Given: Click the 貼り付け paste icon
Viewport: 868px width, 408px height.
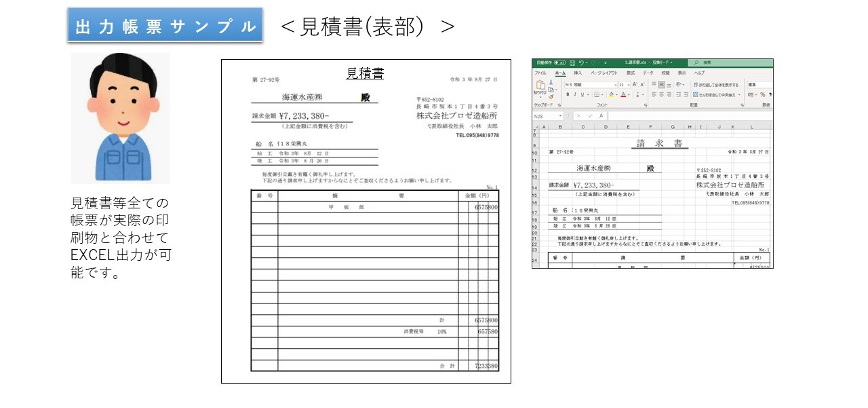Looking at the screenshot, I should click(x=540, y=86).
